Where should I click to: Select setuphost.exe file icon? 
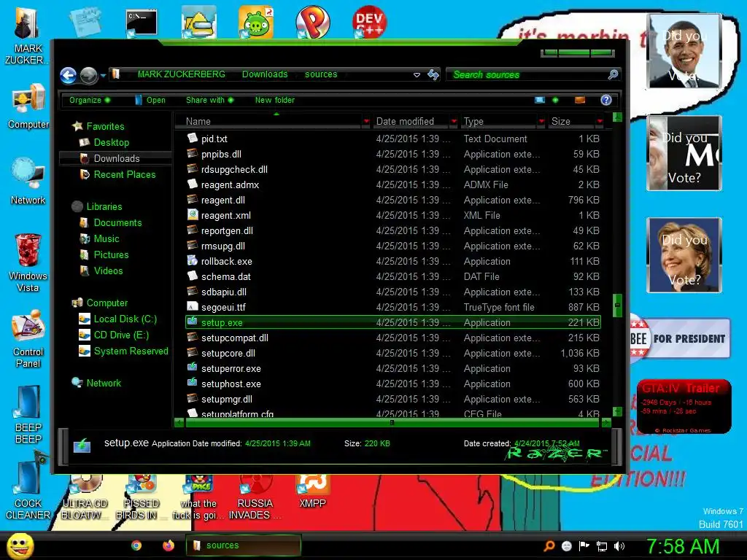(x=192, y=383)
